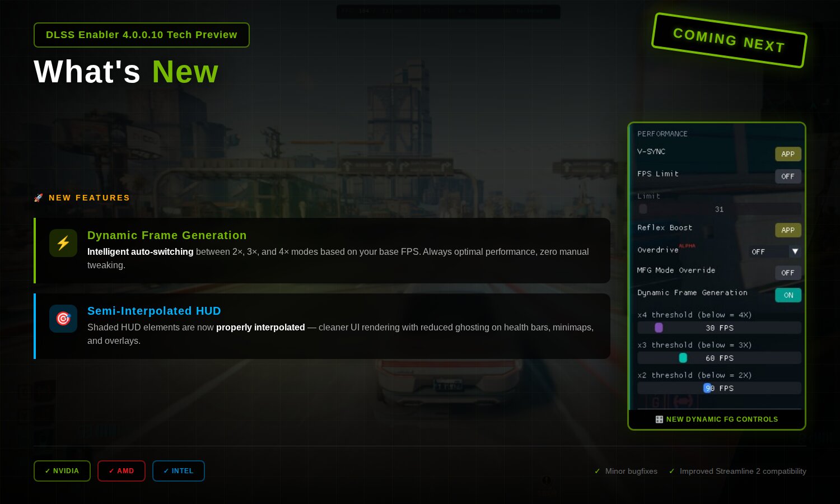840x504 pixels.
Task: Click the rocket icon beside New Features
Action: click(x=39, y=198)
